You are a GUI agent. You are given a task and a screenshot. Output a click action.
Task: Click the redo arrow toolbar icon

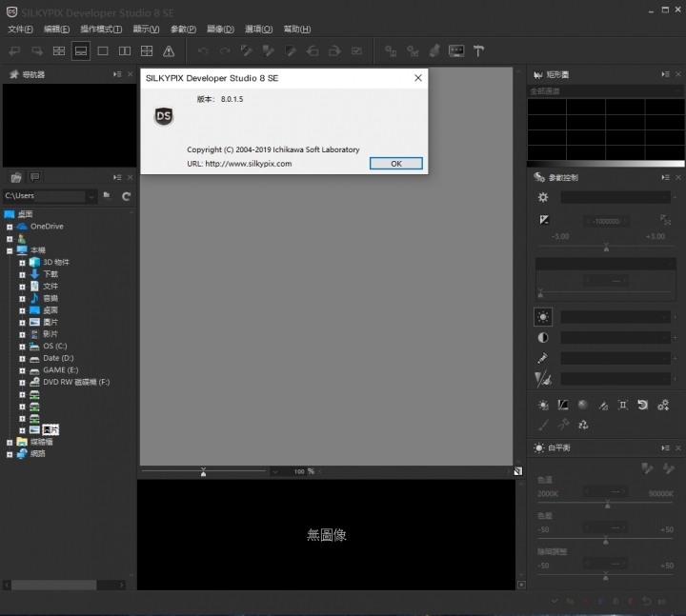click(225, 51)
